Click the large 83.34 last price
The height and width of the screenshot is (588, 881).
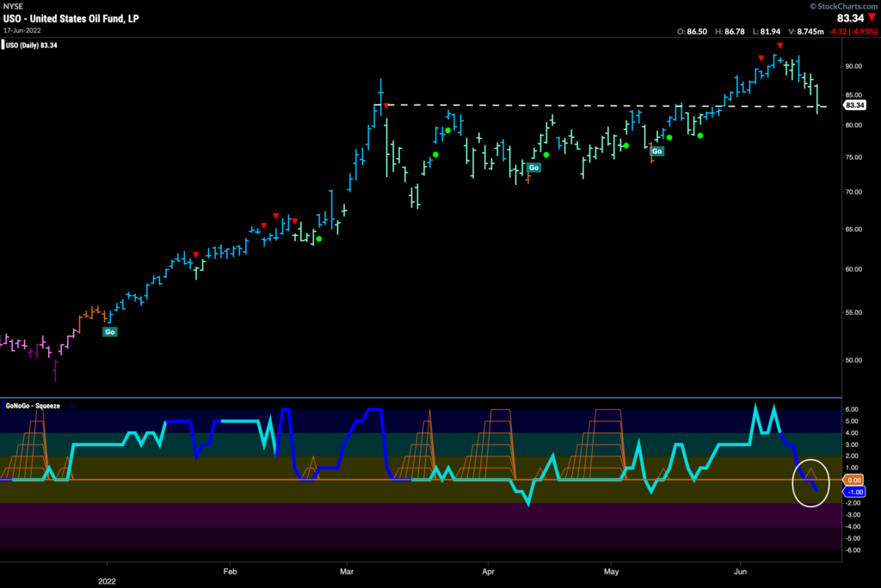click(850, 18)
